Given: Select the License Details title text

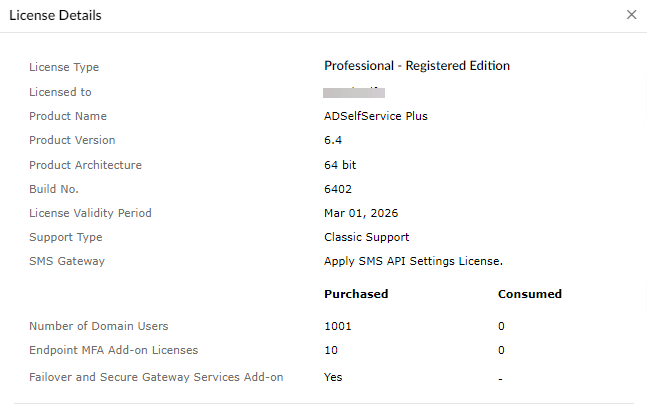Looking at the screenshot, I should point(55,15).
